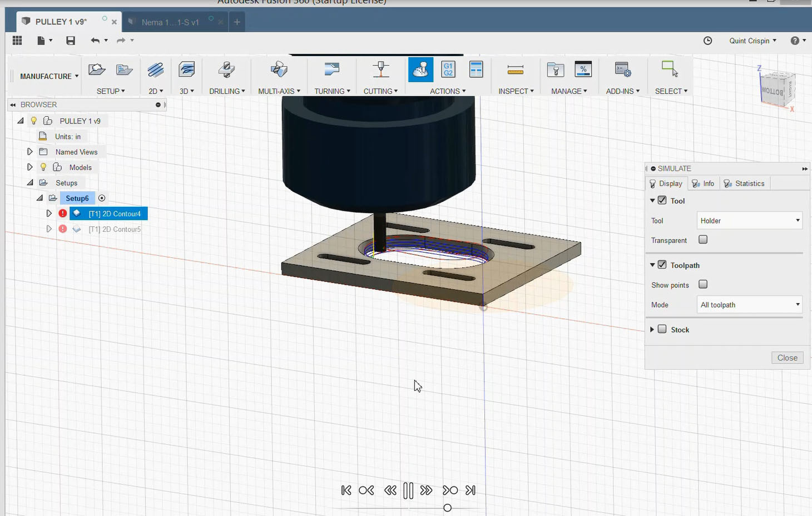Click the Measure ruler icon in Inspect

[515, 70]
